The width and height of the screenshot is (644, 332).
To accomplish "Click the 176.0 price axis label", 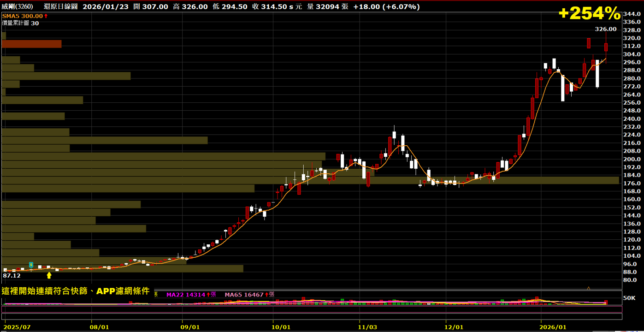I will [x=631, y=183].
